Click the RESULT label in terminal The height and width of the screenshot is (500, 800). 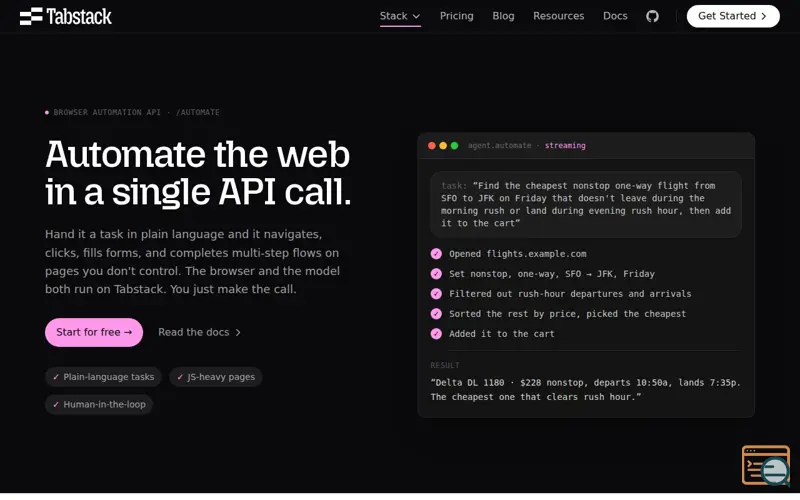(x=445, y=365)
